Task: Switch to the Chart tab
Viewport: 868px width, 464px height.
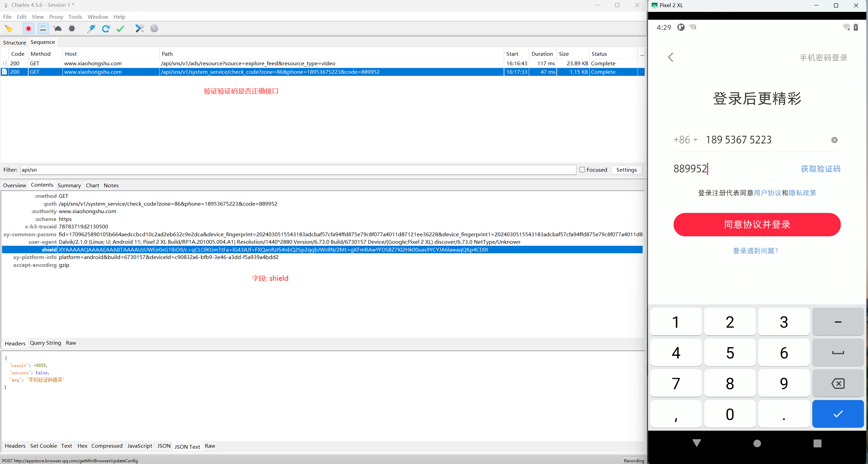Action: point(92,185)
